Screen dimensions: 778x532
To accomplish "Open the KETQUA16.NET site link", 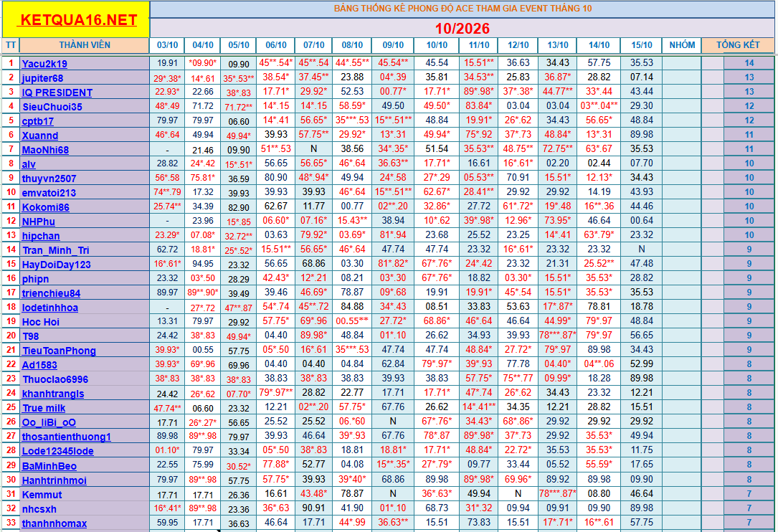I will click(78, 20).
